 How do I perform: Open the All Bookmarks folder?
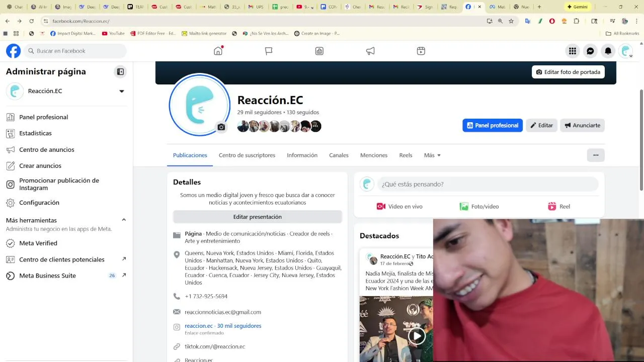622,33
